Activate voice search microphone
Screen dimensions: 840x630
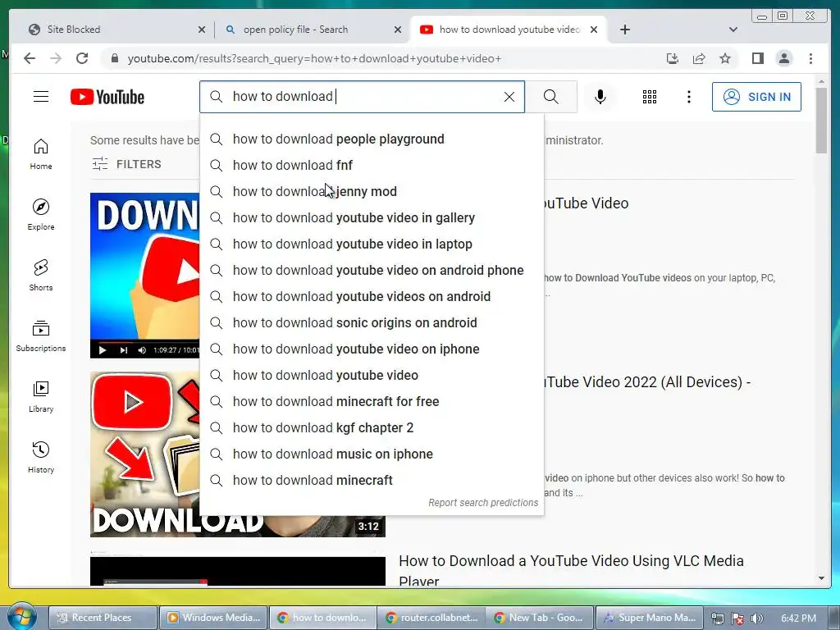[600, 97]
